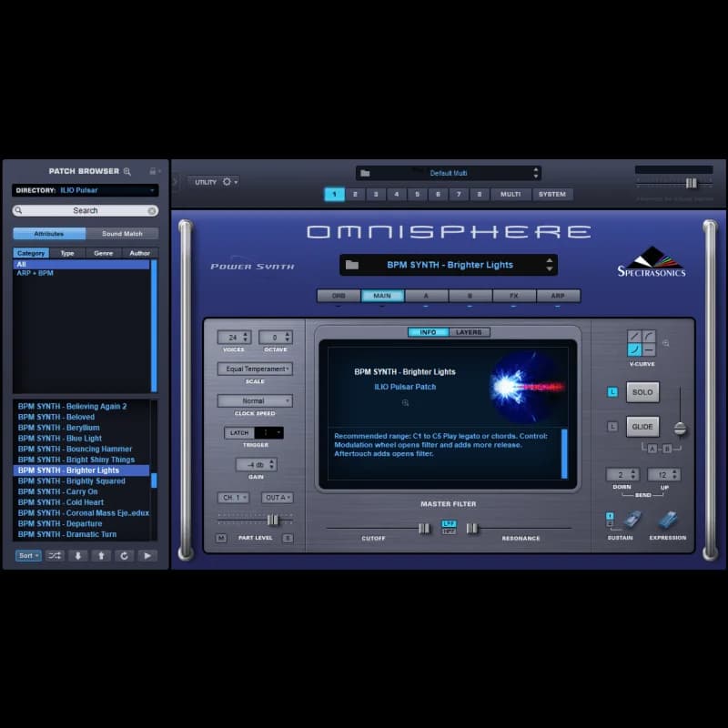Toggle the LPF on the Master Filter
The image size is (728, 728).
449,521
